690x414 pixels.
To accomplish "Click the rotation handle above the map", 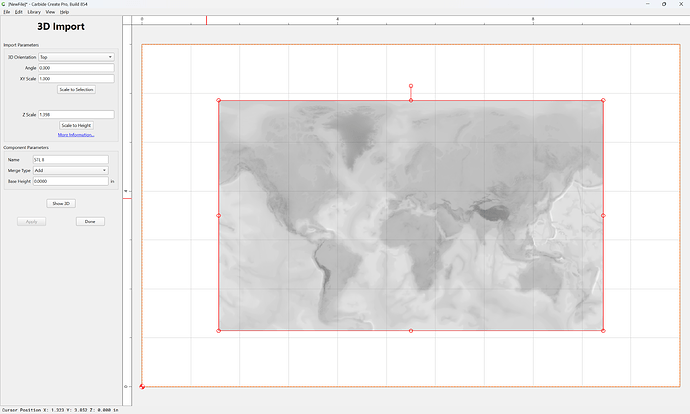I will (x=411, y=86).
